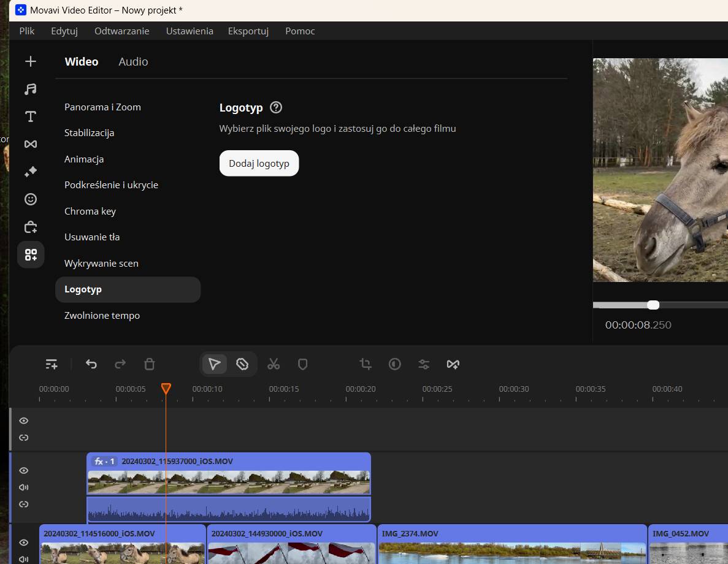The height and width of the screenshot is (564, 728).
Task: Click the Dodaj logotyp button
Action: click(x=259, y=164)
